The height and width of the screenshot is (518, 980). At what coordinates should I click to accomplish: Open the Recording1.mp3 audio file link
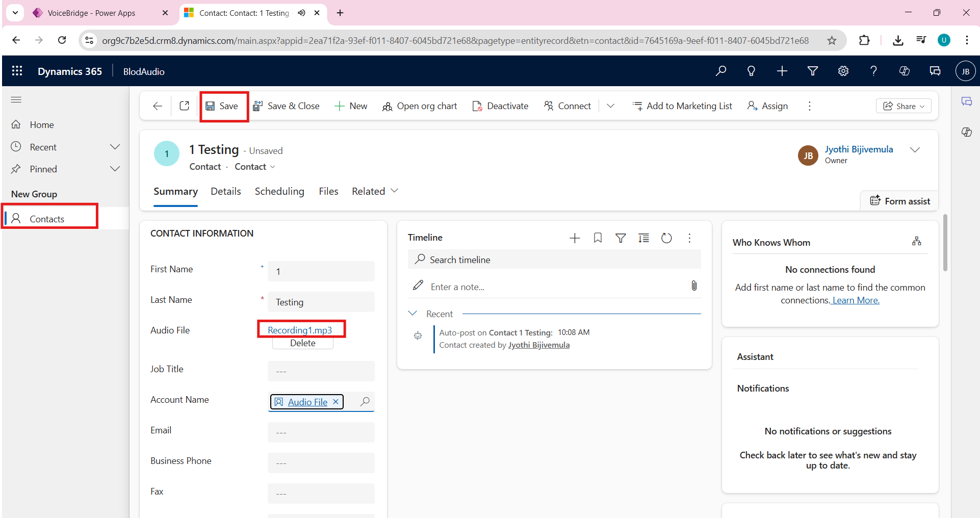(300, 330)
